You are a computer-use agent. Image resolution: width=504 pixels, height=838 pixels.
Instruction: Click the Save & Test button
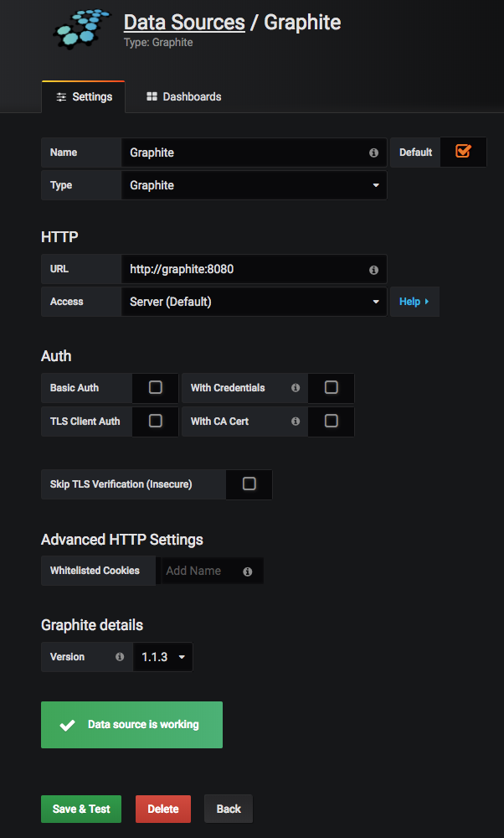point(80,809)
